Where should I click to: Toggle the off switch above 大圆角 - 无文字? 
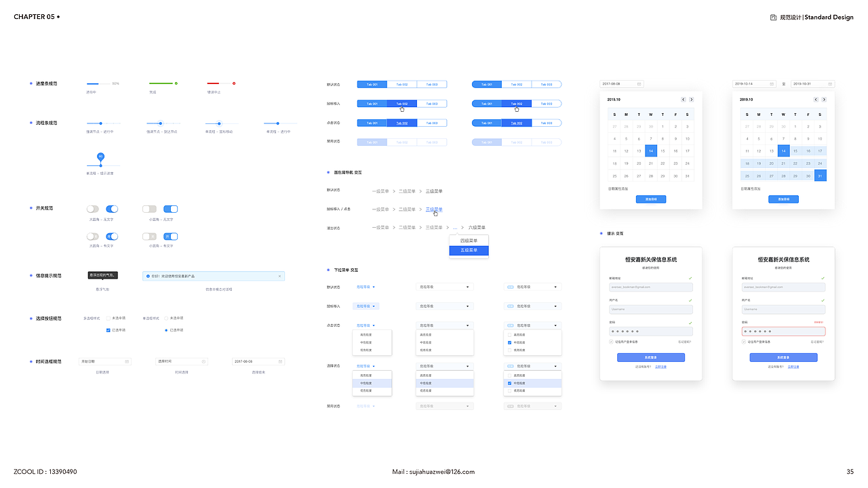(92, 209)
